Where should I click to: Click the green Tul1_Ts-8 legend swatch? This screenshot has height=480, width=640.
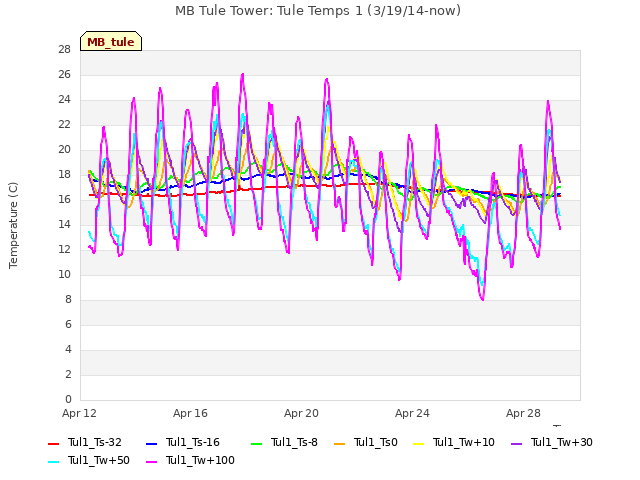(x=256, y=444)
